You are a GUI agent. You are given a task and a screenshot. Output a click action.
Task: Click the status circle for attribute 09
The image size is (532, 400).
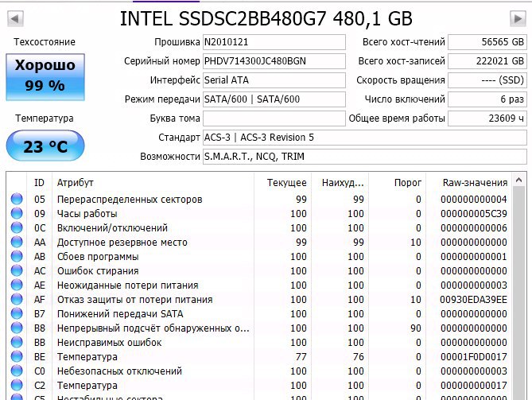click(17, 213)
